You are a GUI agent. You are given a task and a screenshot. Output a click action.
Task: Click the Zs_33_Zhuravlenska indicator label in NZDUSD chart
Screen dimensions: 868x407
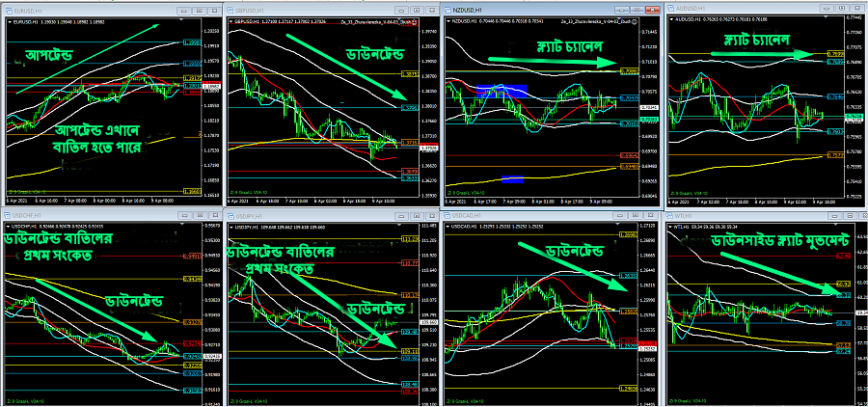596,21
